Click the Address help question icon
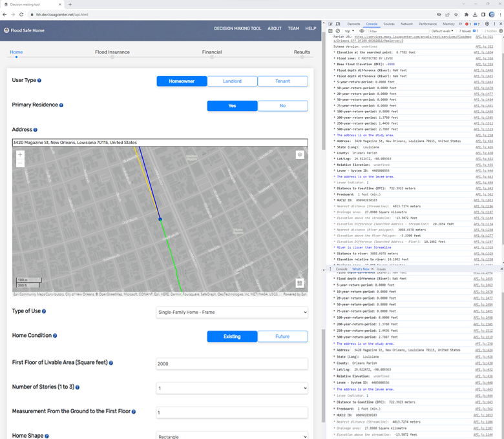 click(x=36, y=130)
